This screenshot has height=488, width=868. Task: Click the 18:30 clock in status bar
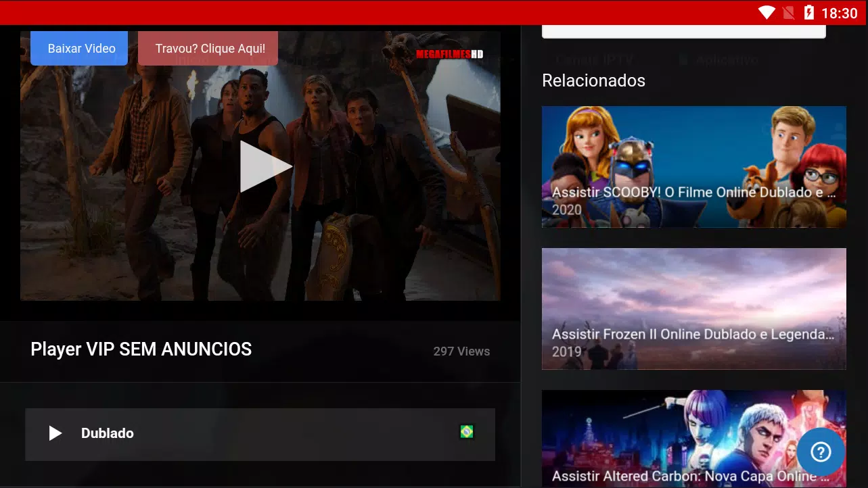840,13
